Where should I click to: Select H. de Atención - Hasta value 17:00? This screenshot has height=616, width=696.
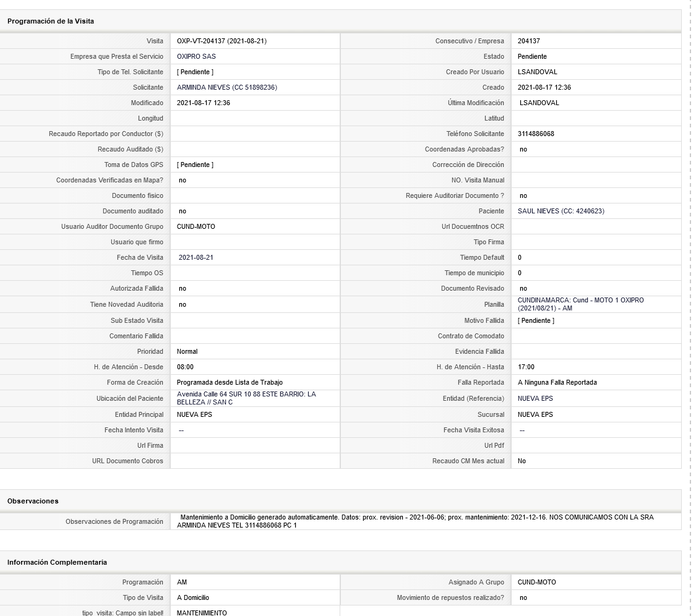(526, 367)
